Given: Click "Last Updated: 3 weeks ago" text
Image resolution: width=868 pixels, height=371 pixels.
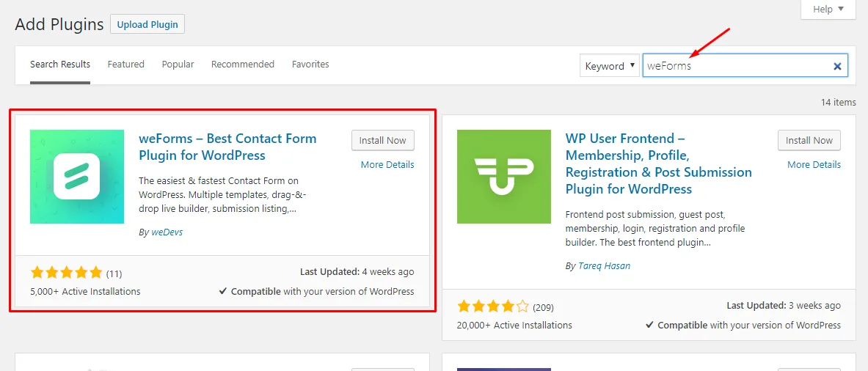Looking at the screenshot, I should point(784,306).
